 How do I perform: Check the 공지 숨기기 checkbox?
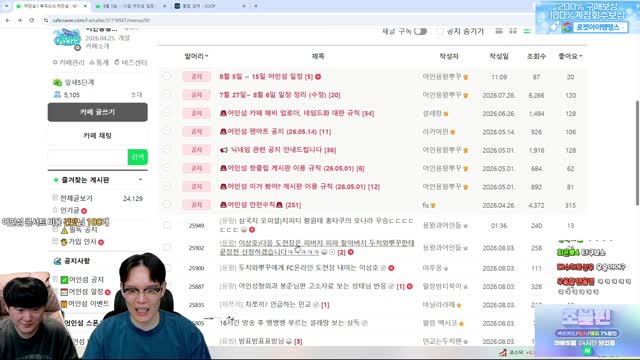coord(440,31)
